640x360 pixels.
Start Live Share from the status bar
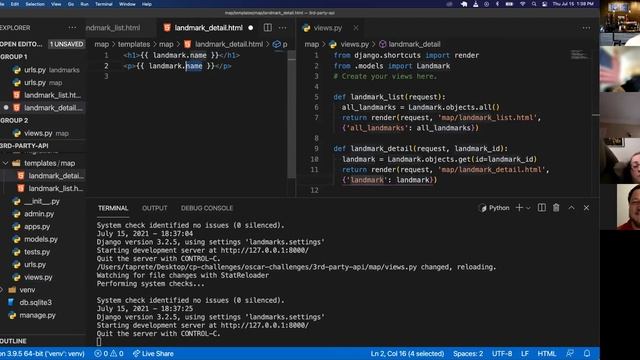tap(153, 353)
